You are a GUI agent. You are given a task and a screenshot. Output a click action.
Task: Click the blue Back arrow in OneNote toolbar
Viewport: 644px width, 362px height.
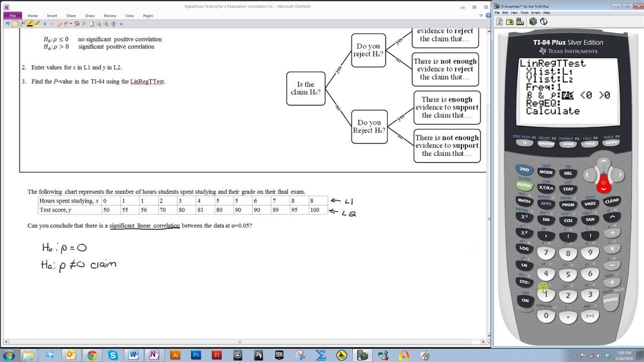tap(44, 24)
